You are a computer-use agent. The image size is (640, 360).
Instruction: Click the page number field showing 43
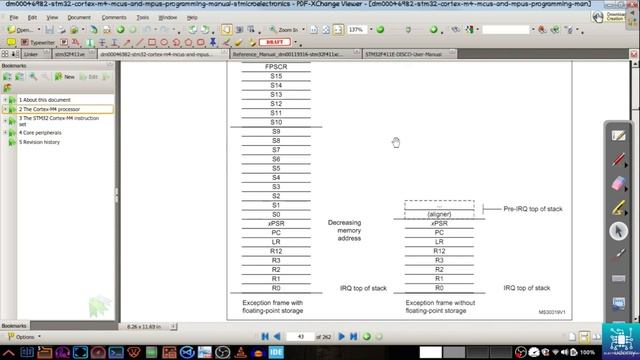point(300,337)
